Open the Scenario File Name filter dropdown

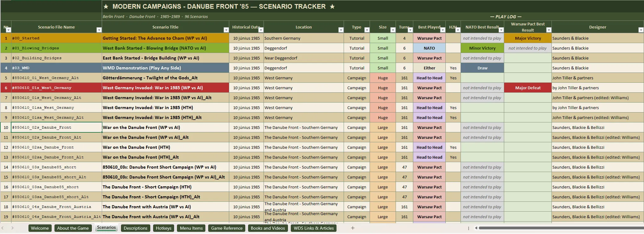pos(99,30)
